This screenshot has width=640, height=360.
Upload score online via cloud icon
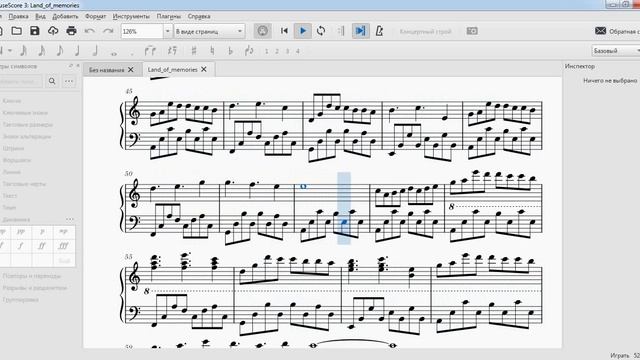point(53,31)
